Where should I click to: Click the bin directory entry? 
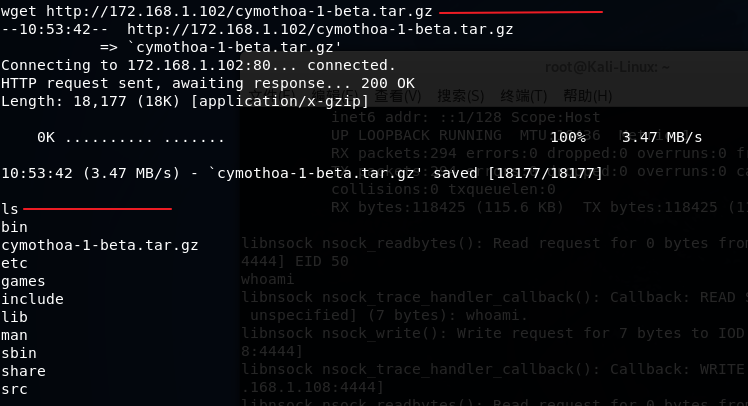(x=14, y=227)
